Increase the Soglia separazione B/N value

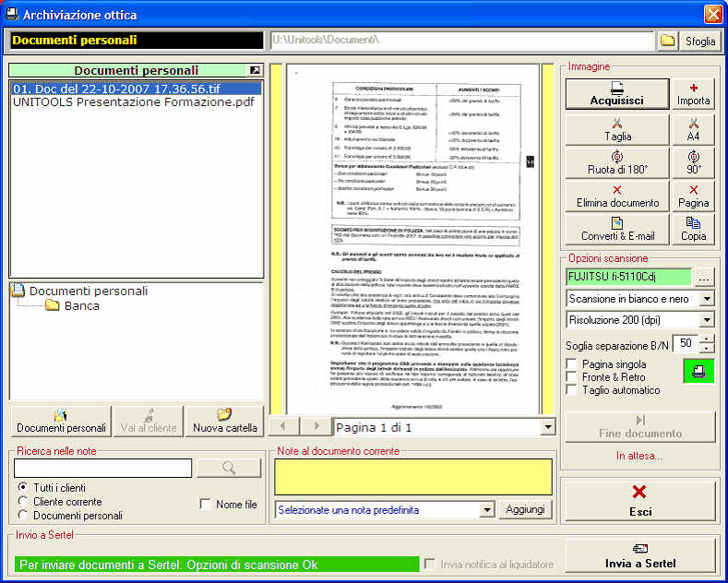[x=706, y=339]
